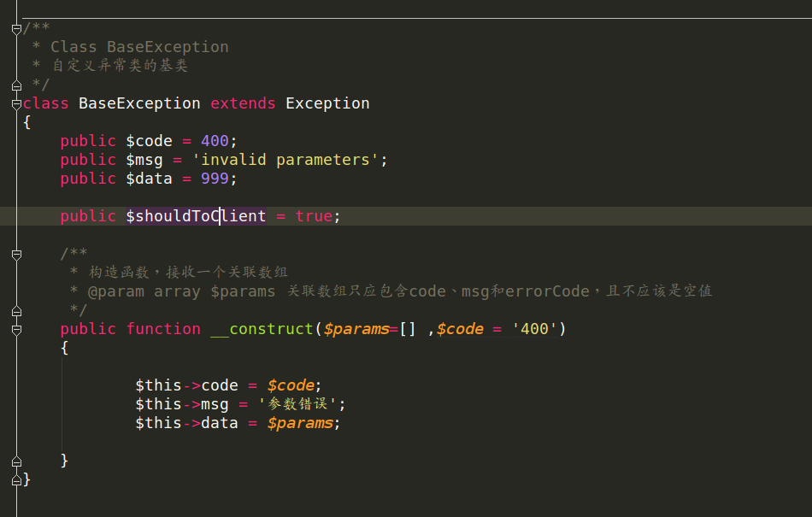Viewport: 812px width, 517px height.
Task: Click fold end marker at class closing brace
Action: coord(16,479)
